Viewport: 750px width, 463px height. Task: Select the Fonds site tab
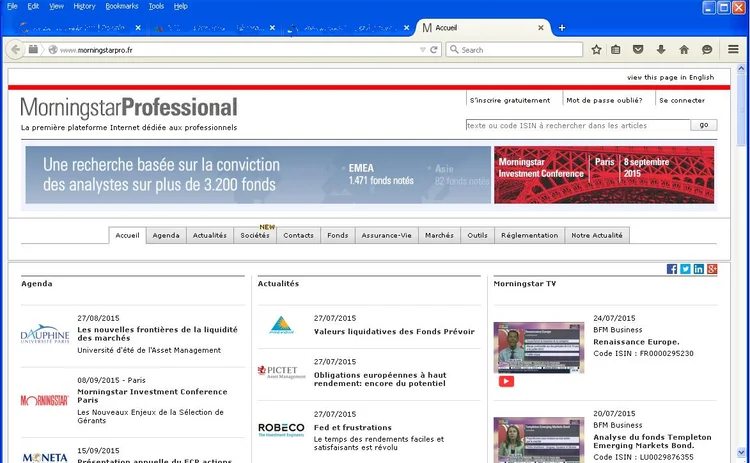tap(338, 235)
